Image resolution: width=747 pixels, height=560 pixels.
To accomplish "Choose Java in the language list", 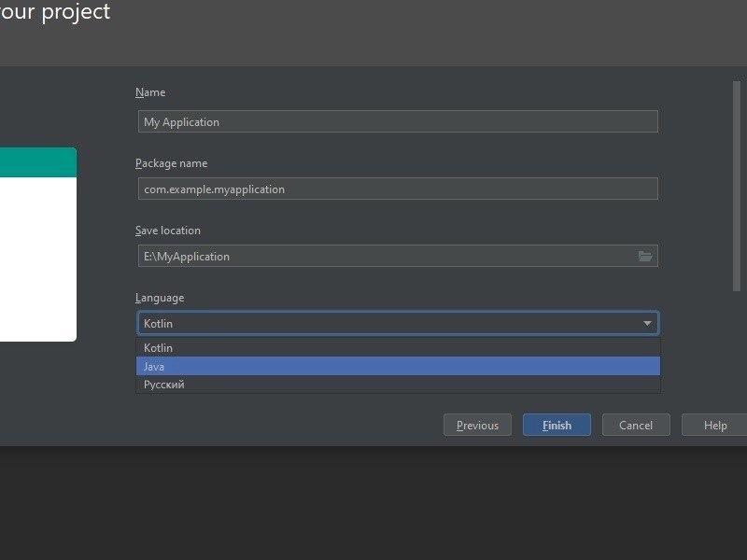I will [x=398, y=366].
